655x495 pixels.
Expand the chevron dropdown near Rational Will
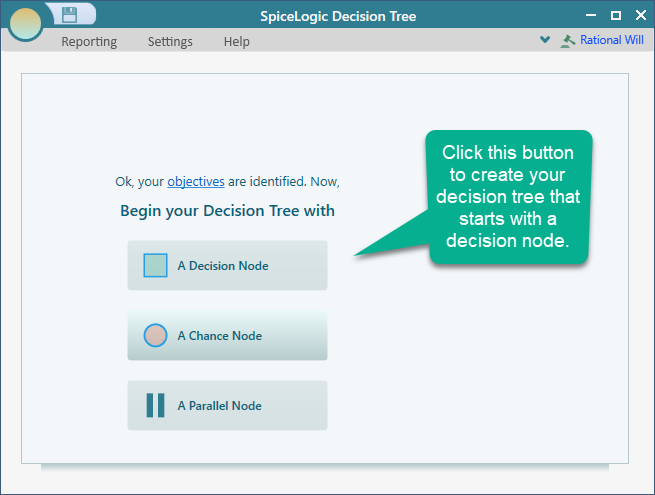[545, 40]
